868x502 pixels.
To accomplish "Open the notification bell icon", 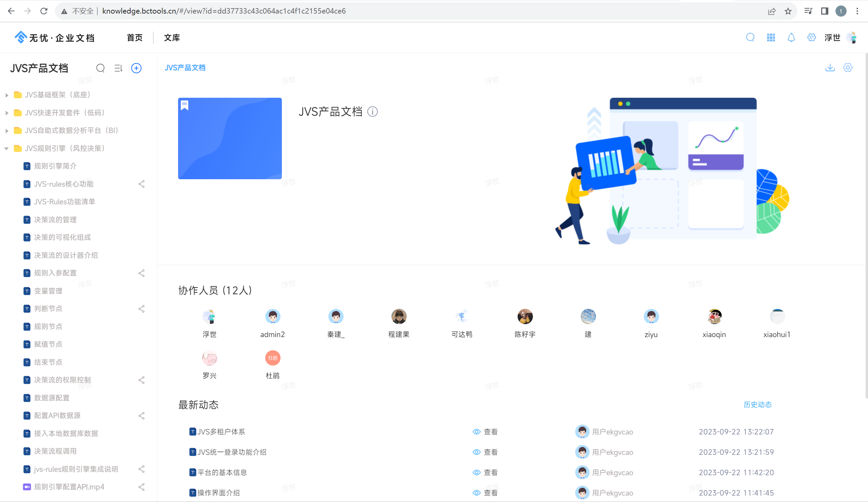I will click(x=791, y=37).
